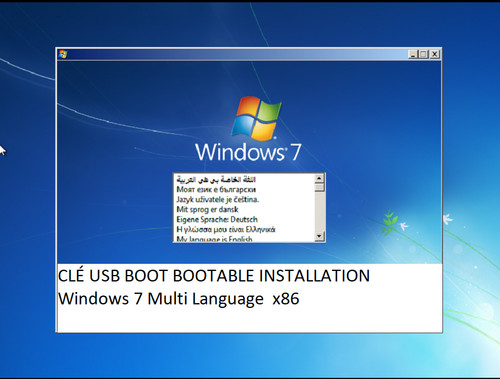
Task: Open the window system menu icon
Action: tap(63, 54)
